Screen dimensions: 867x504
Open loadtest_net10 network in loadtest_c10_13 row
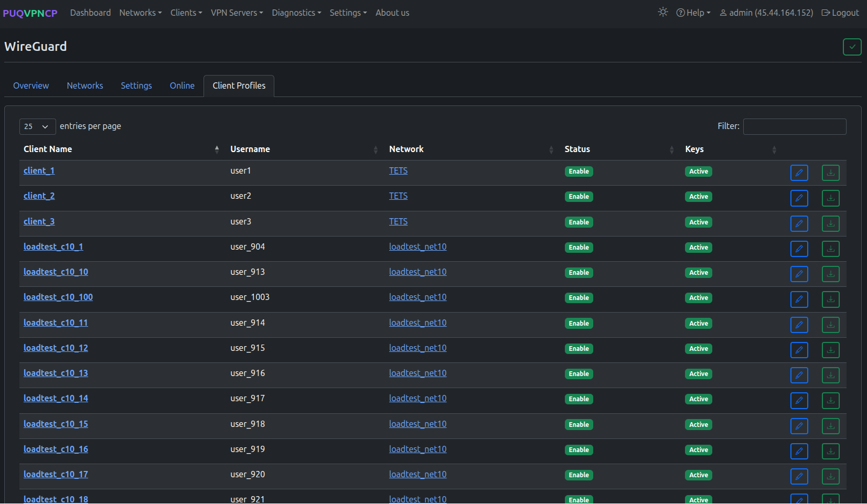418,373
